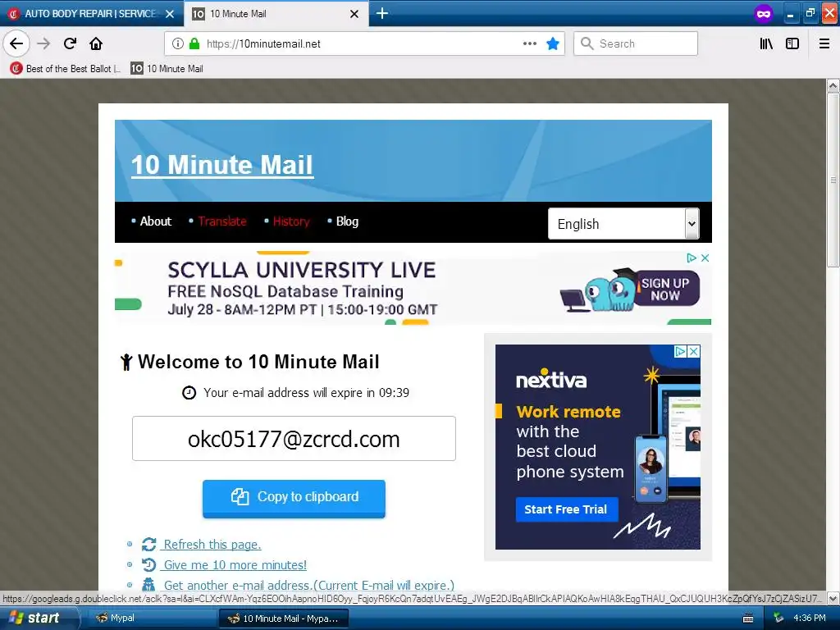Screen dimensions: 840x630
Task: Open the 10 Minute Mail header title link
Action: click(x=221, y=165)
